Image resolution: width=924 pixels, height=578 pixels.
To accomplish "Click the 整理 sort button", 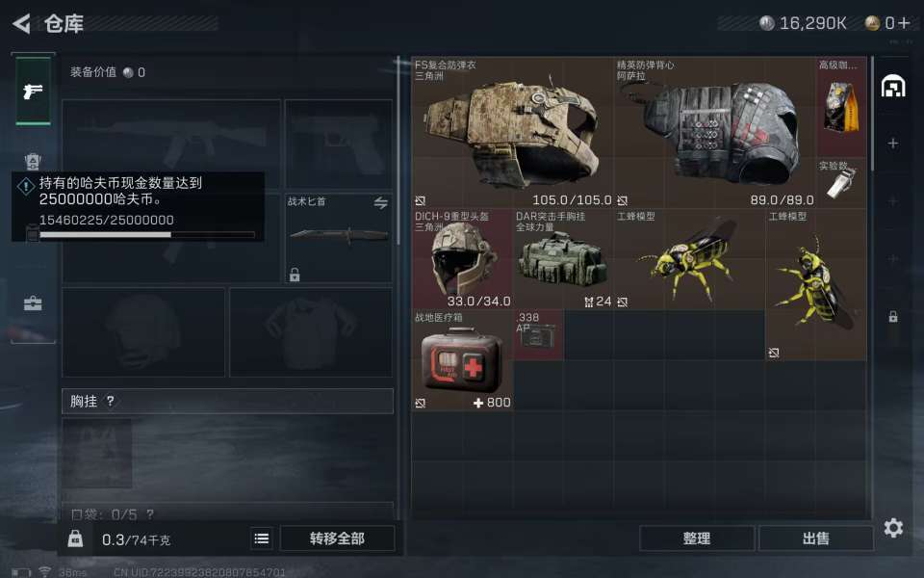I will (x=697, y=539).
